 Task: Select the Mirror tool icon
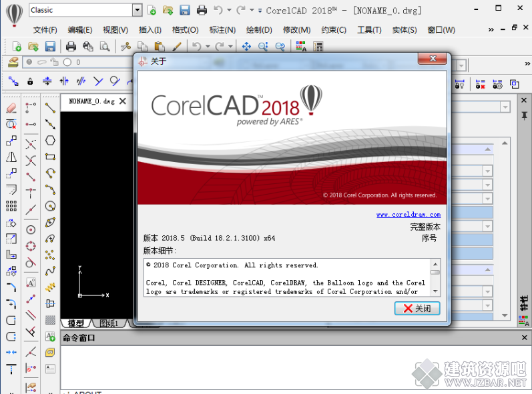tap(11, 157)
